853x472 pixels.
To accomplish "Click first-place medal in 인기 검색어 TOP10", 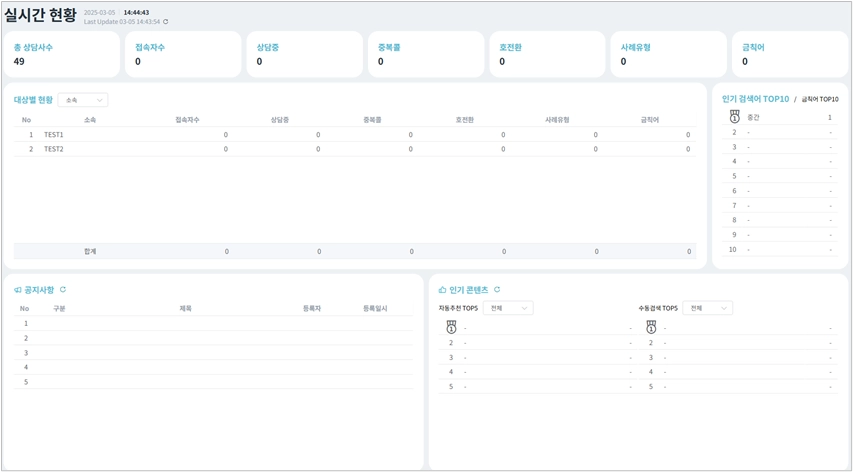I will (734, 117).
